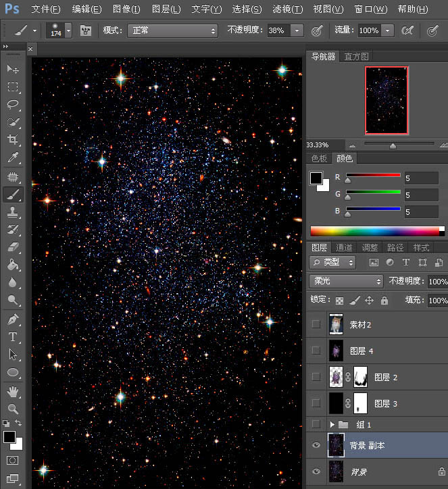Select the Lasso tool
Image resolution: width=448 pixels, height=489 pixels.
[12, 105]
